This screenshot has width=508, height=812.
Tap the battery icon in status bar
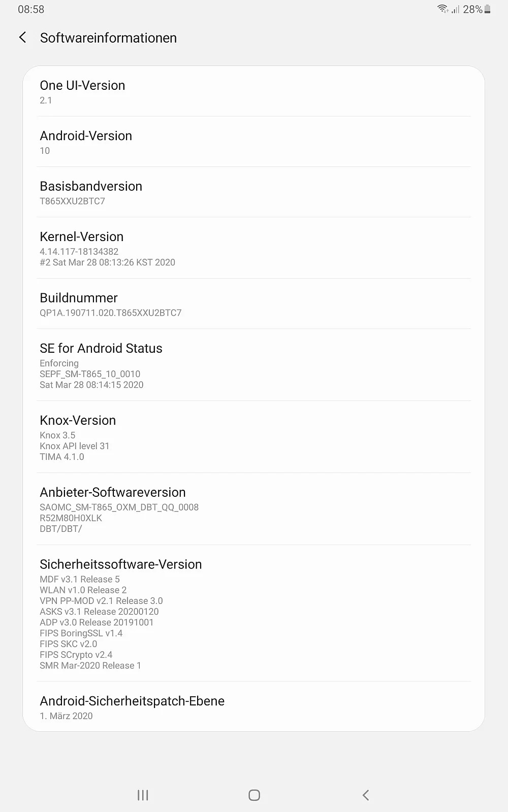[x=488, y=9]
